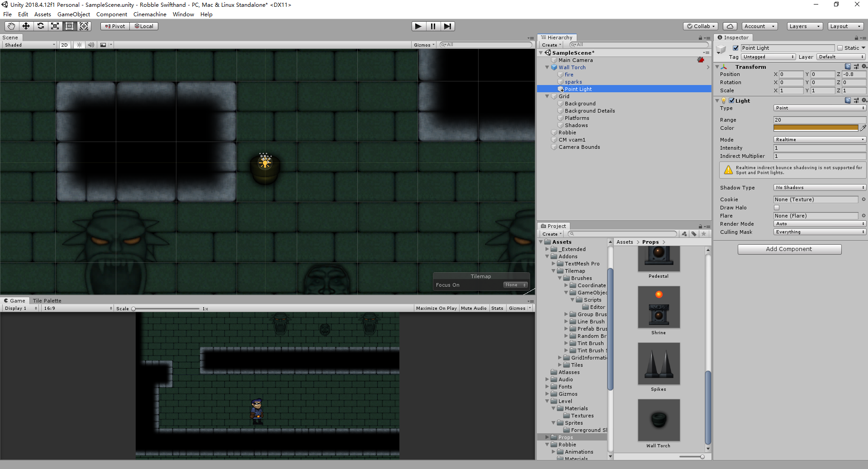Toggle scene audio speaker icon
Image resolution: width=868 pixels, height=469 pixels.
91,45
